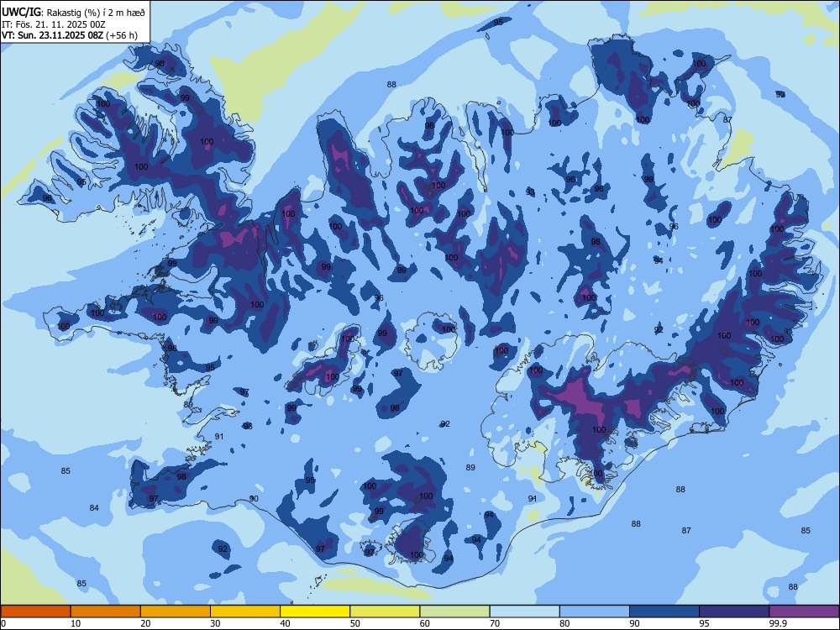Click the init time 'IT: Fös. 21. 11. 2025 00Z'
Viewport: 840px width, 630px height.
pos(53,24)
